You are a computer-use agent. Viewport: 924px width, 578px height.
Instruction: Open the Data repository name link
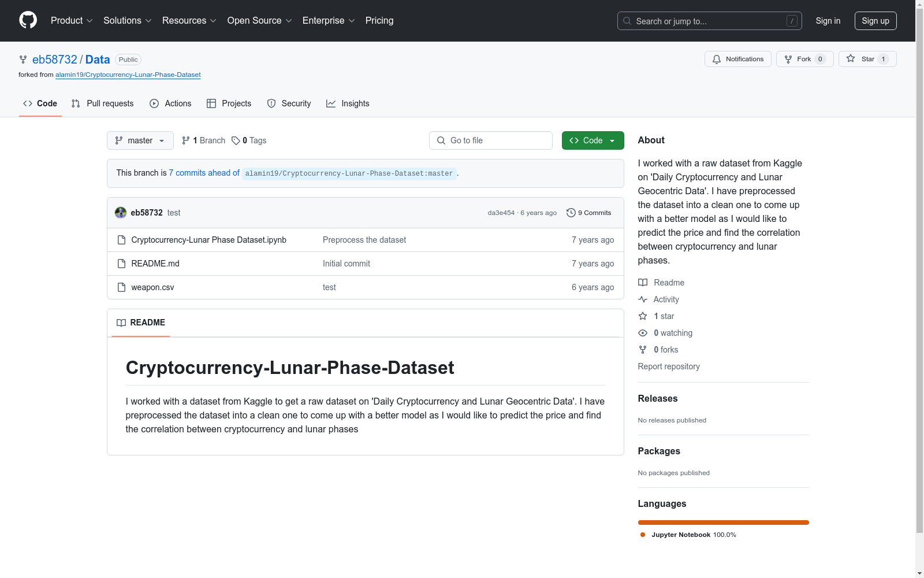tap(98, 60)
